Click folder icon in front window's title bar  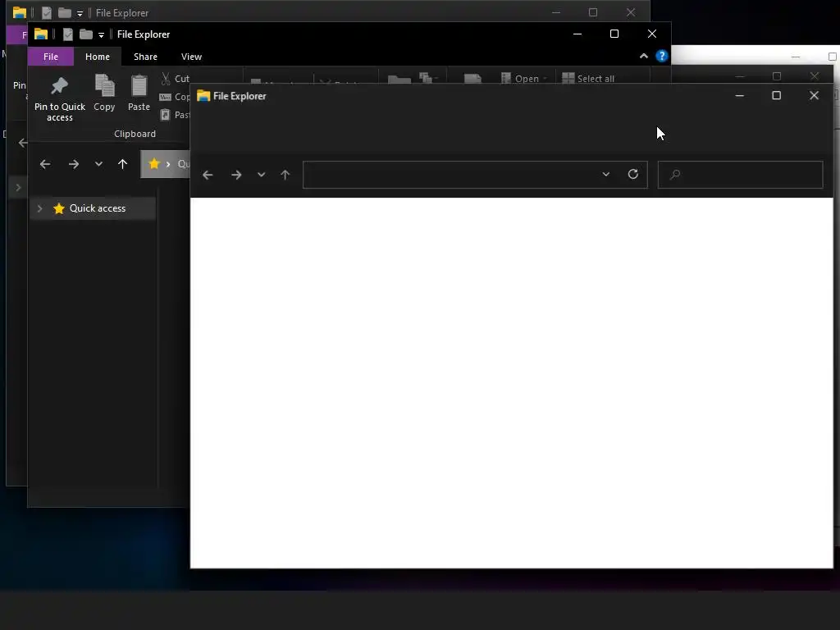(203, 96)
